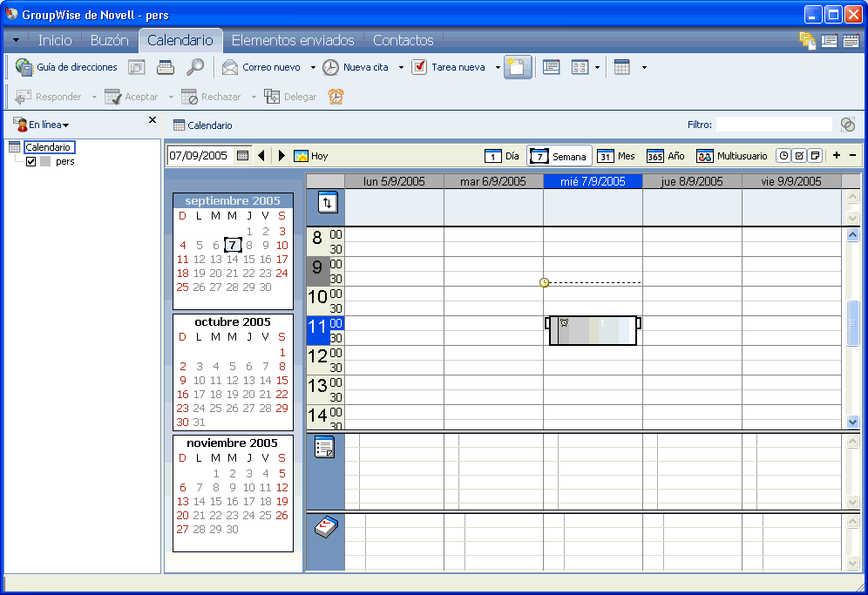Click the properties icon next to Guía de direcciones
Image resolution: width=868 pixels, height=595 pixels.
point(136,68)
